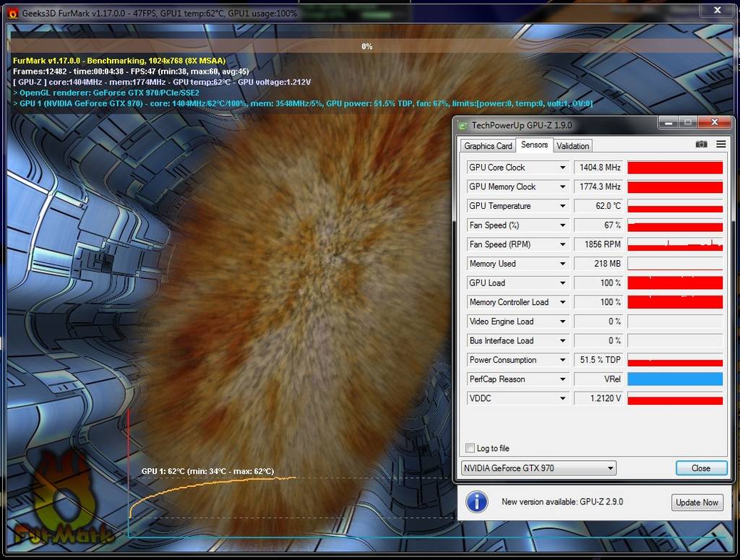Switch to the Graphics Card tab
Viewport: 740px width, 560px height.
(x=488, y=146)
